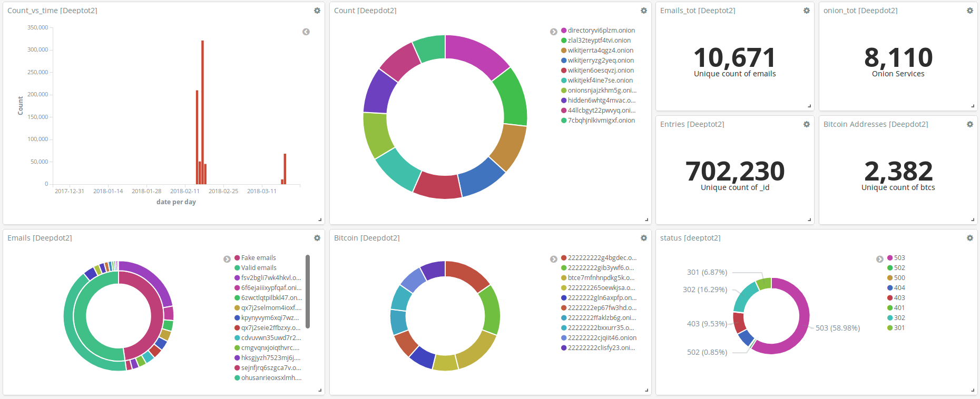Click 503 (58.98%) pie label
Image resolution: width=980 pixels, height=399 pixels.
coord(838,328)
